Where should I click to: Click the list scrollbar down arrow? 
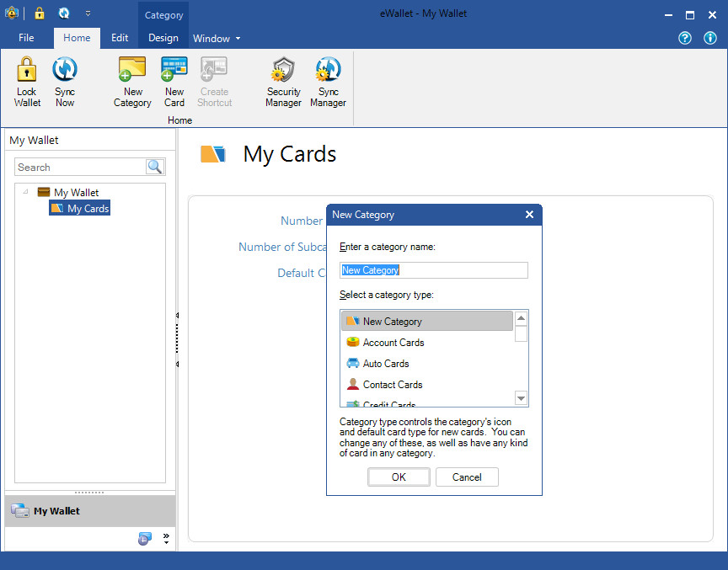coord(521,398)
